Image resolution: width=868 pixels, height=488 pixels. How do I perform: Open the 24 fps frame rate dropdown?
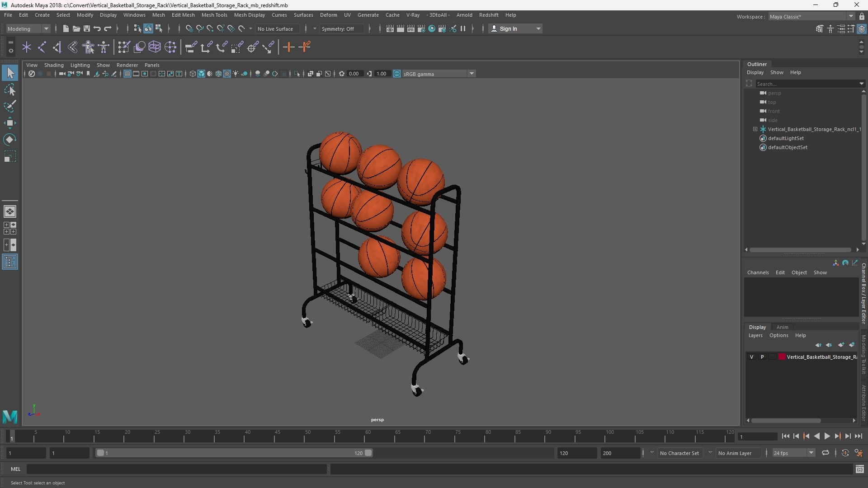793,453
